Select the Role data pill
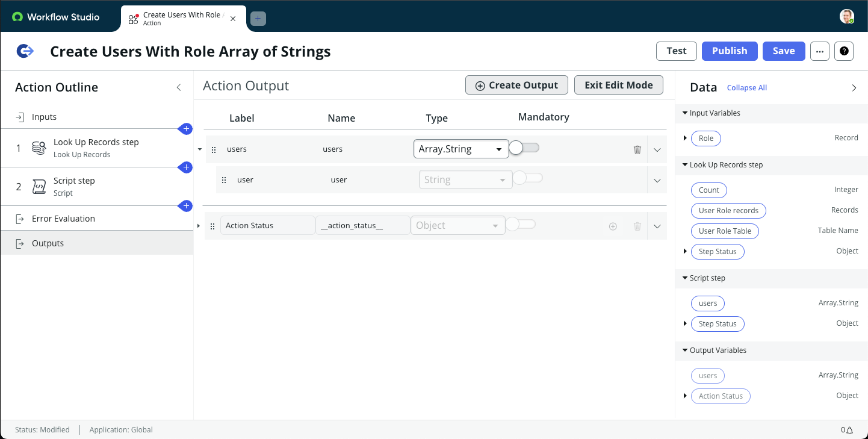The width and height of the screenshot is (868, 439). (x=706, y=139)
